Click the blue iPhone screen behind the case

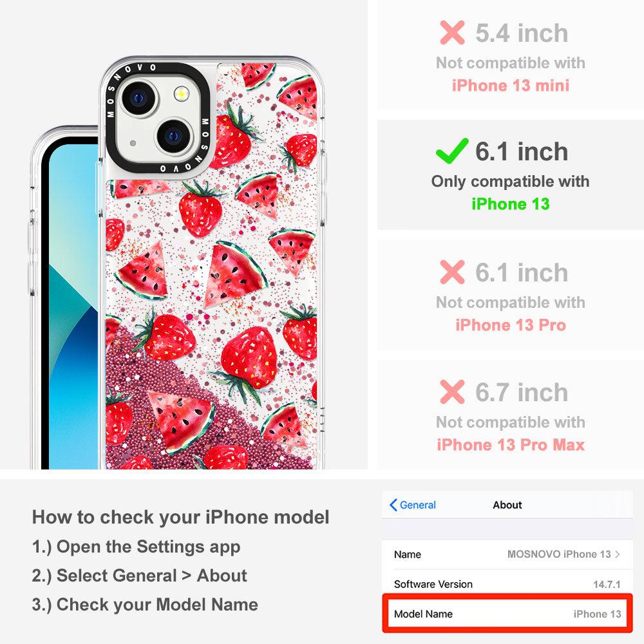point(72,312)
